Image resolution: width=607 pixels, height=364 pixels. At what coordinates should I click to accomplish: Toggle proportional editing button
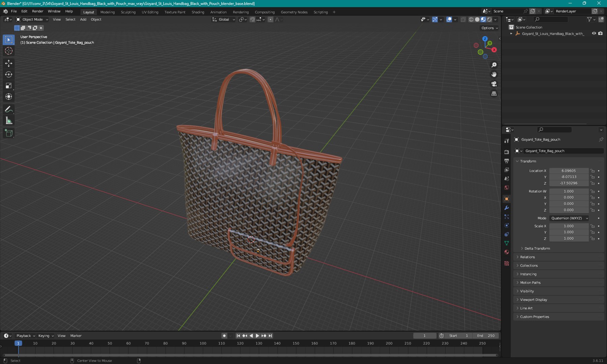pos(270,20)
